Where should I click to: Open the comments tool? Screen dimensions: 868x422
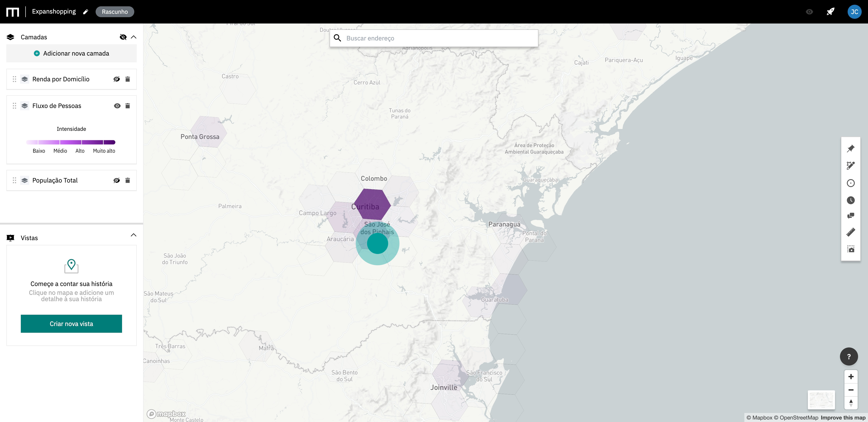[x=850, y=216]
